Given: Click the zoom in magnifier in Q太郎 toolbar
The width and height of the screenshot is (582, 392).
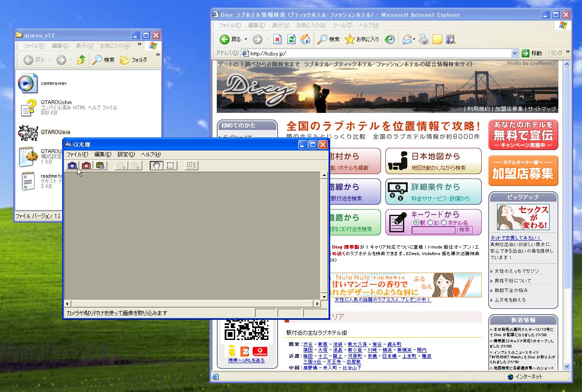Looking at the screenshot, I should pos(135,165).
